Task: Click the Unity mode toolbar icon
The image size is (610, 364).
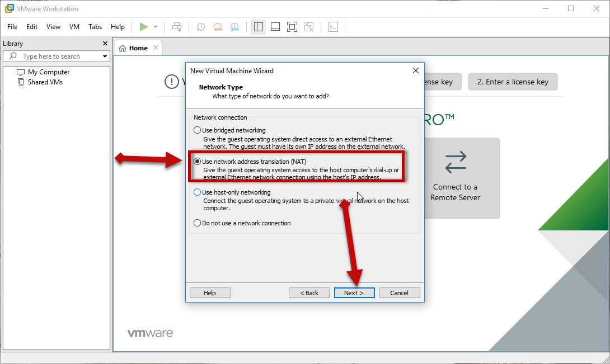Action: pos(308,27)
